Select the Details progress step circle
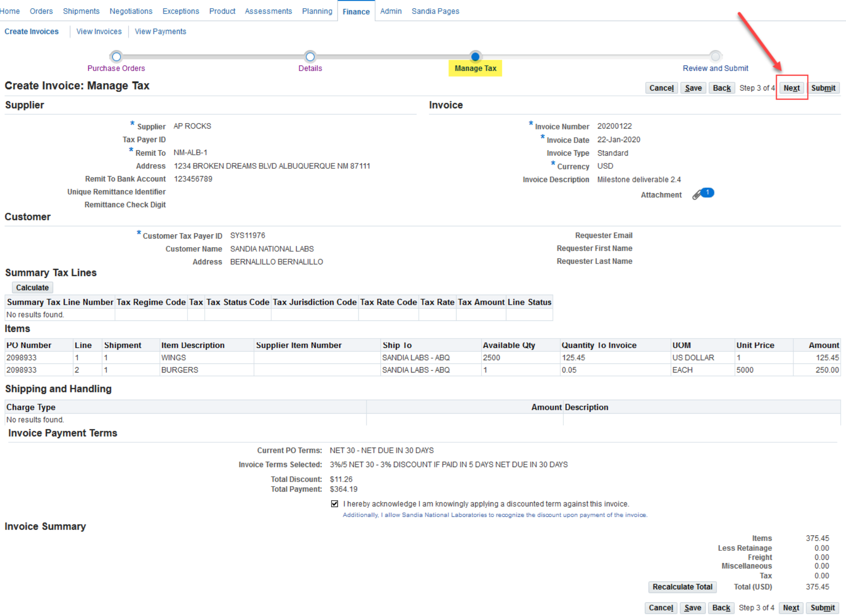The height and width of the screenshot is (616, 846). [310, 57]
